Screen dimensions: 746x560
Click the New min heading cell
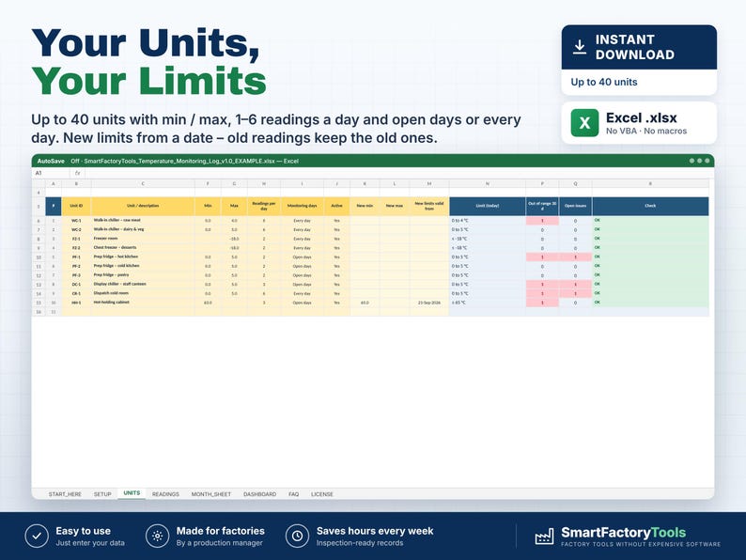click(x=365, y=206)
